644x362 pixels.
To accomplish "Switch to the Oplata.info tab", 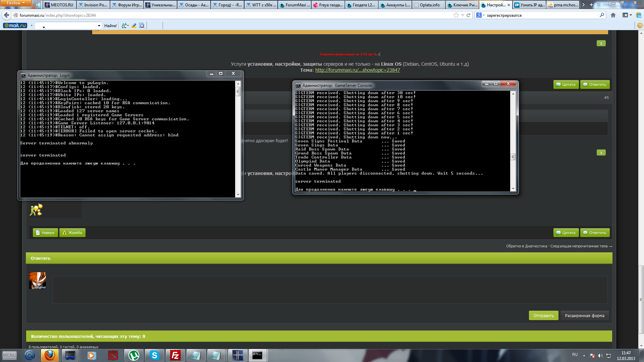I will tap(429, 5).
